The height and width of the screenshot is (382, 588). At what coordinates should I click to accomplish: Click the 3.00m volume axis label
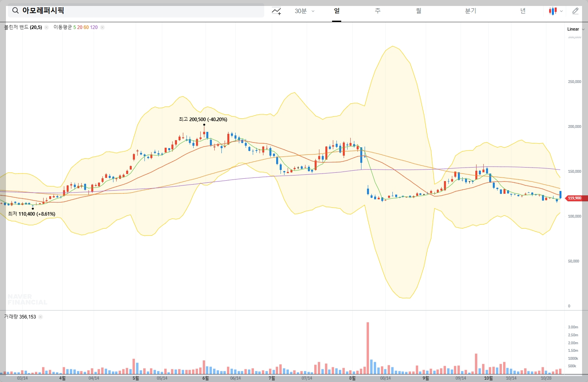pyautogui.click(x=573, y=327)
